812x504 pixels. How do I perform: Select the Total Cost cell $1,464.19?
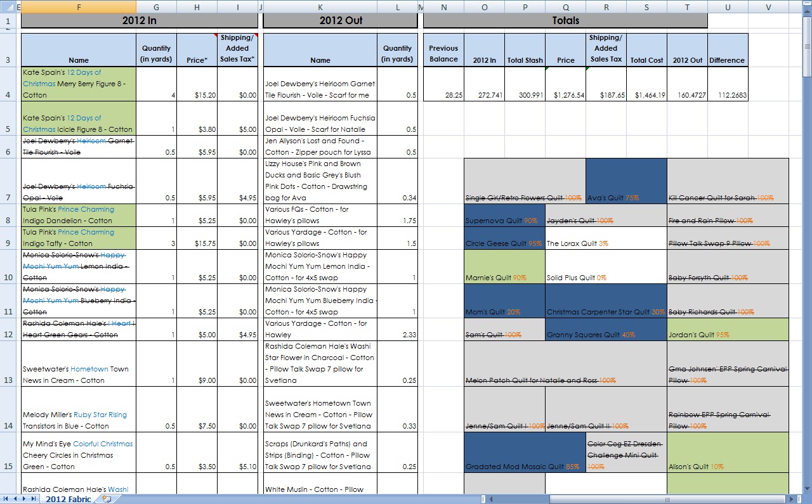click(x=646, y=84)
